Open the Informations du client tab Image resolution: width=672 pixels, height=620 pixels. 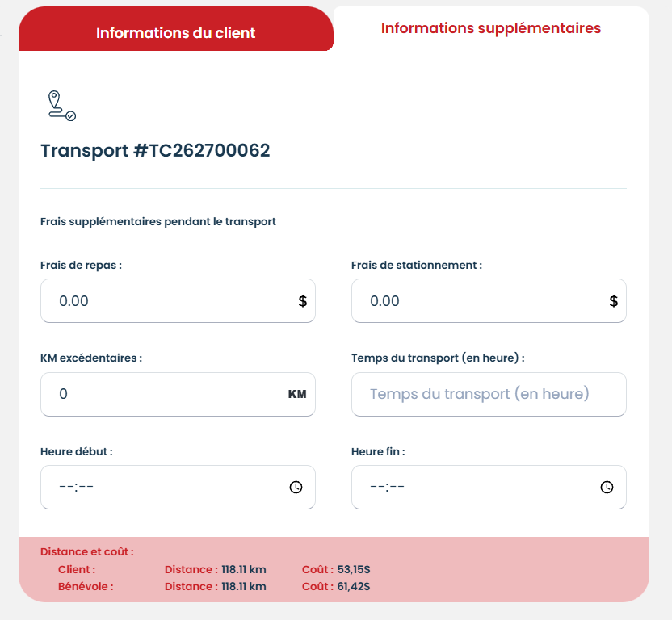coord(175,33)
